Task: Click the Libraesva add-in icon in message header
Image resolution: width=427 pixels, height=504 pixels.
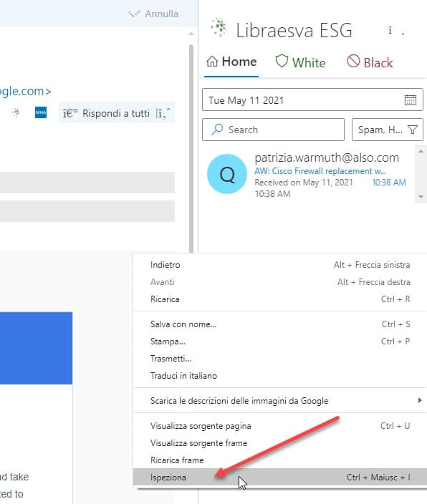Action: point(16,113)
